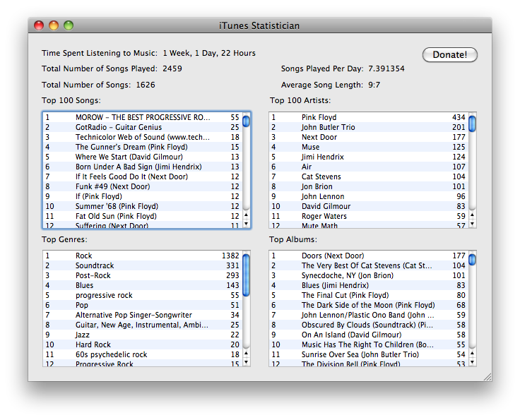Select Alternative Pop Singer-Songwriter genre
Screen dimensions: 520x420
point(143,315)
